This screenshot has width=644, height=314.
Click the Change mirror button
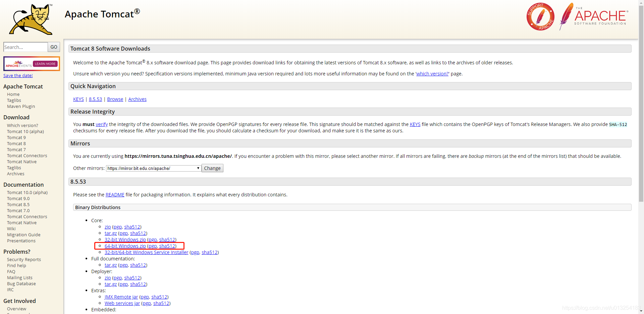pos(212,168)
